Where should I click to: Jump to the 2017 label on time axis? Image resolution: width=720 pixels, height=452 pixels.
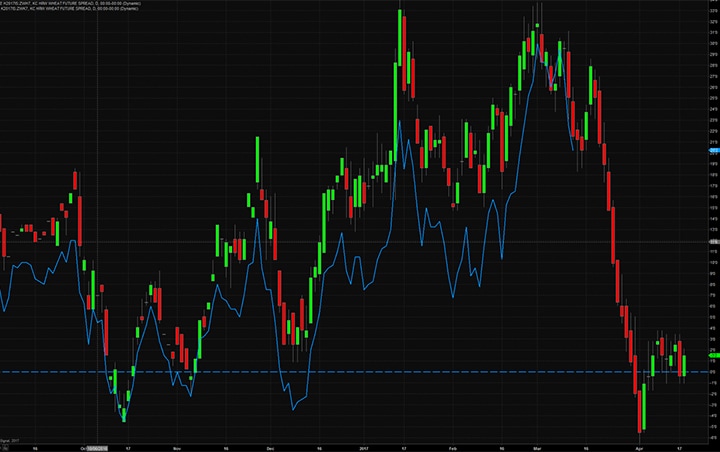364,448
